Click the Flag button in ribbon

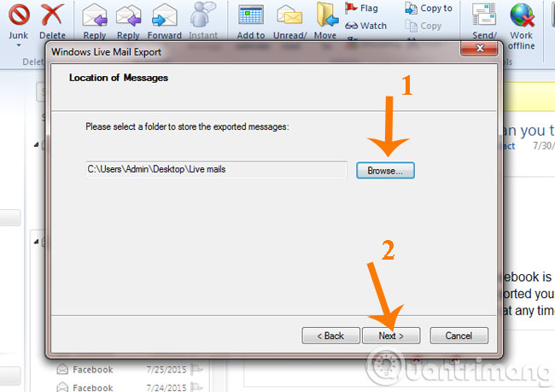361,9
